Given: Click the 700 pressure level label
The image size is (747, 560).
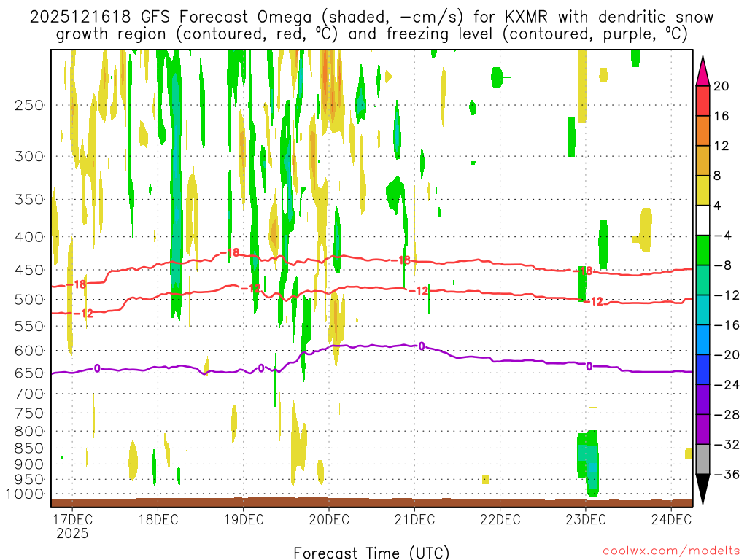Looking at the screenshot, I should [x=29, y=394].
